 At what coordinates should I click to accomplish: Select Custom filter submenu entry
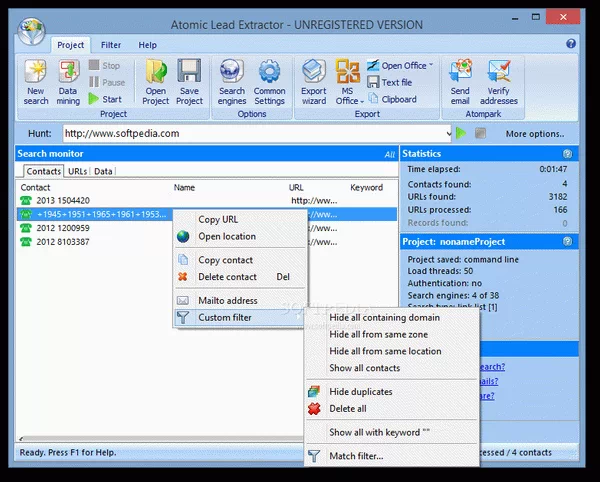(240, 318)
